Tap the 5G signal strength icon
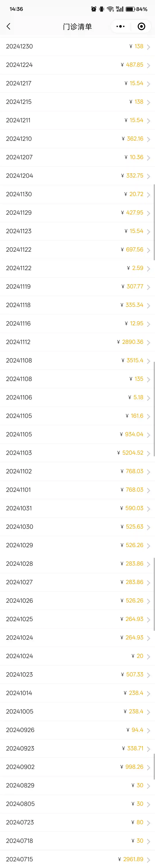155x868 pixels. (120, 9)
